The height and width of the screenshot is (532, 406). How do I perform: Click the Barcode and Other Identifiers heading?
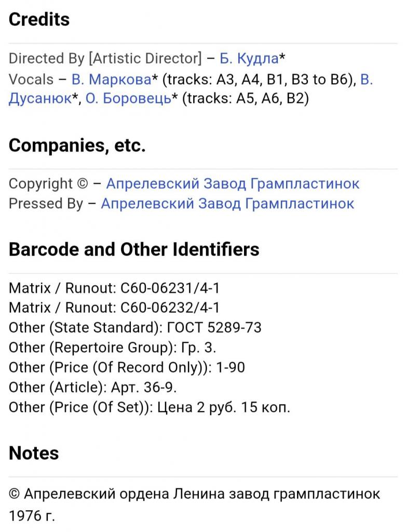pyautogui.click(x=134, y=249)
